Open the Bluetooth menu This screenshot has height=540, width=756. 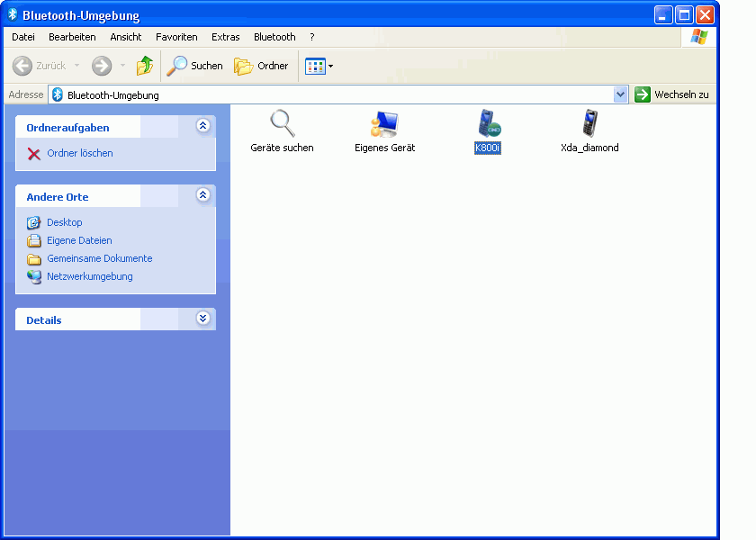click(x=274, y=37)
